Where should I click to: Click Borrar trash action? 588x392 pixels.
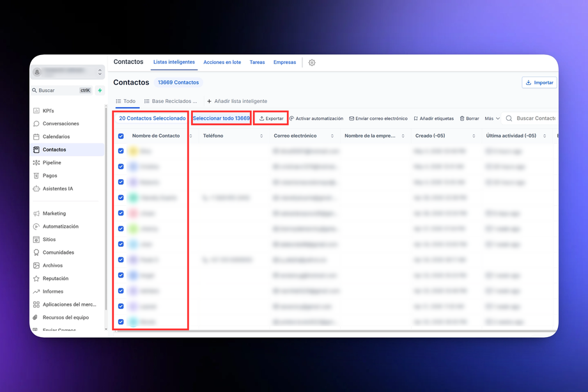pos(470,118)
